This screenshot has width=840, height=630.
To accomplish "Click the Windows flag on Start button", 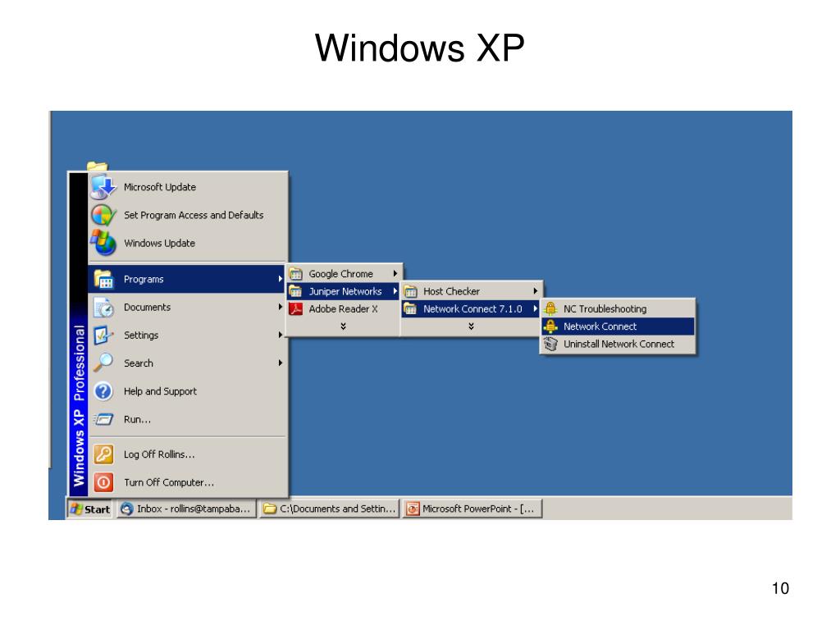I will coord(76,509).
